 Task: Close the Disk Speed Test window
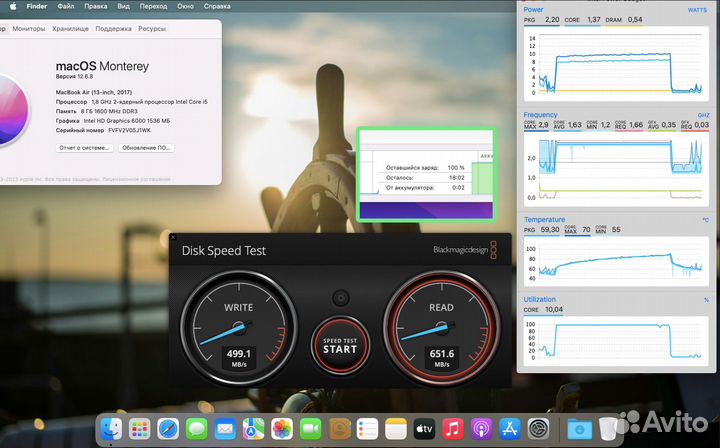tap(173, 237)
